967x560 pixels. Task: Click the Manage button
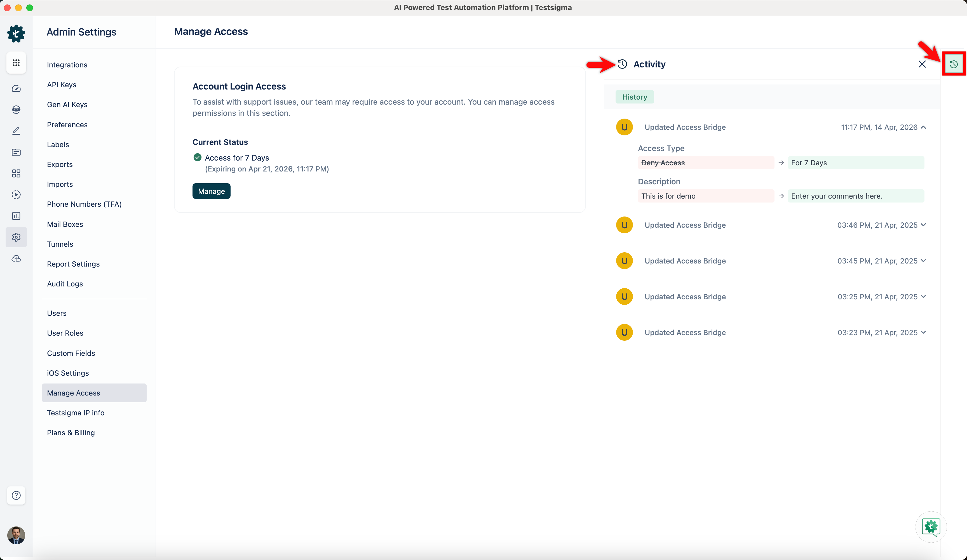point(211,191)
